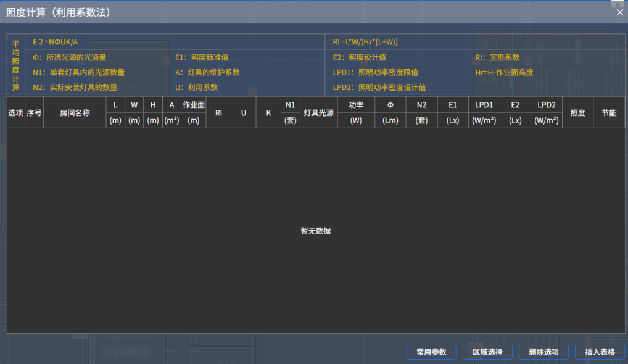Select the RI column header
The width and height of the screenshot is (628, 364).
pos(218,113)
